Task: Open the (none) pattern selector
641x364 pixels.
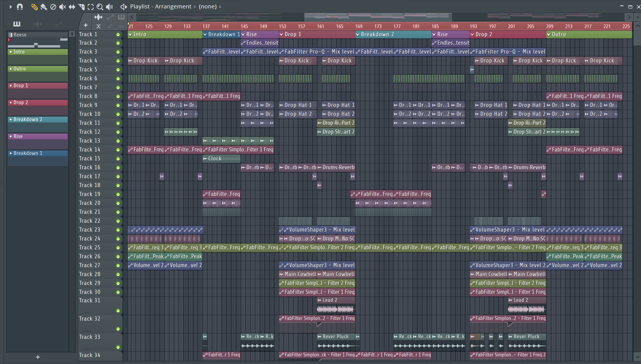Action: click(x=207, y=6)
